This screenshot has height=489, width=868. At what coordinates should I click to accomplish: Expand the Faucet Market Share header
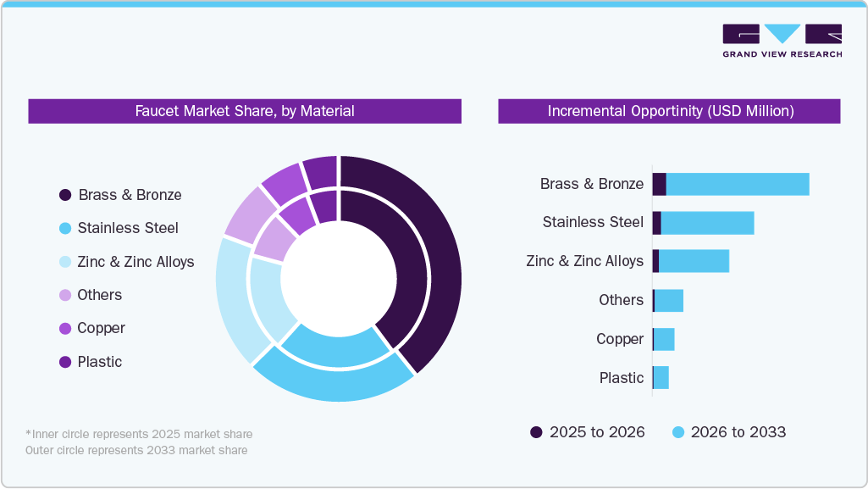click(244, 110)
